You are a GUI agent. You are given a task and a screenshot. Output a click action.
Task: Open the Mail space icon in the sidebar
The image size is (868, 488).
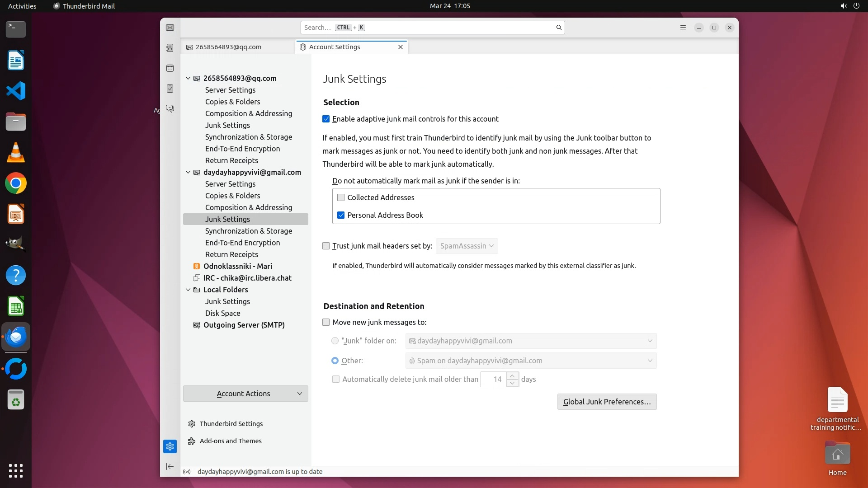pyautogui.click(x=170, y=28)
